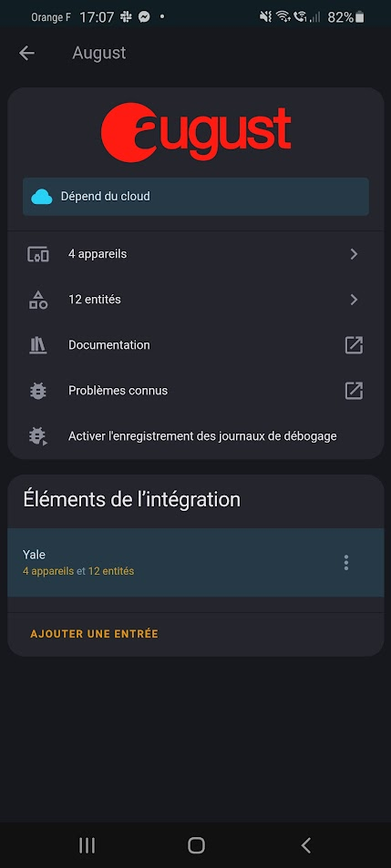This screenshot has width=391, height=868.
Task: Click the debug logging bug-play icon
Action: point(38,436)
